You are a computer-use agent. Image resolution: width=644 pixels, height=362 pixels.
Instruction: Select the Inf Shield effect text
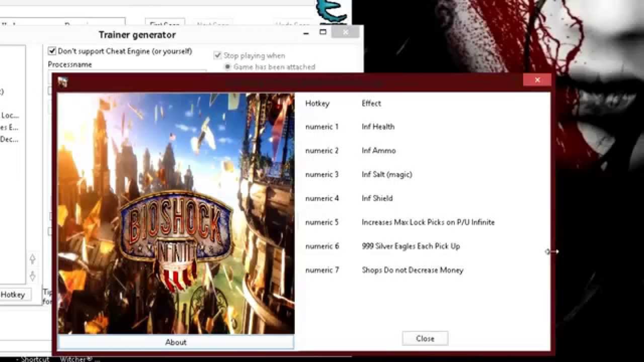coord(377,198)
